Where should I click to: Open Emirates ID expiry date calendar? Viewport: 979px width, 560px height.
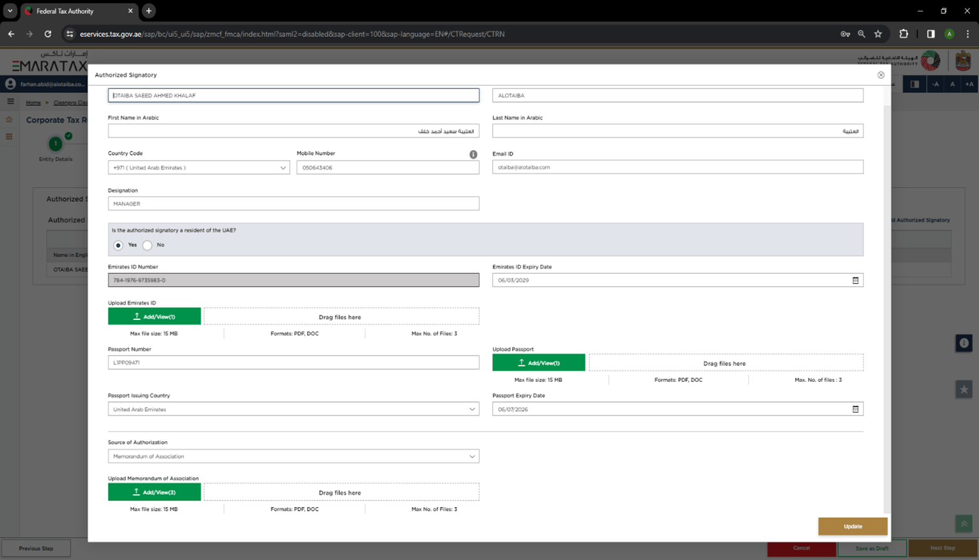click(x=856, y=280)
